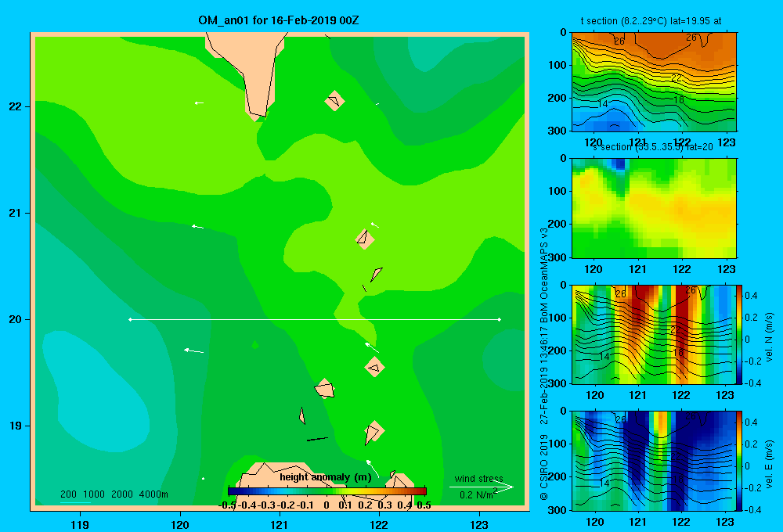
Task: Click the vel. E vertical color scale bar
Action: [739, 461]
